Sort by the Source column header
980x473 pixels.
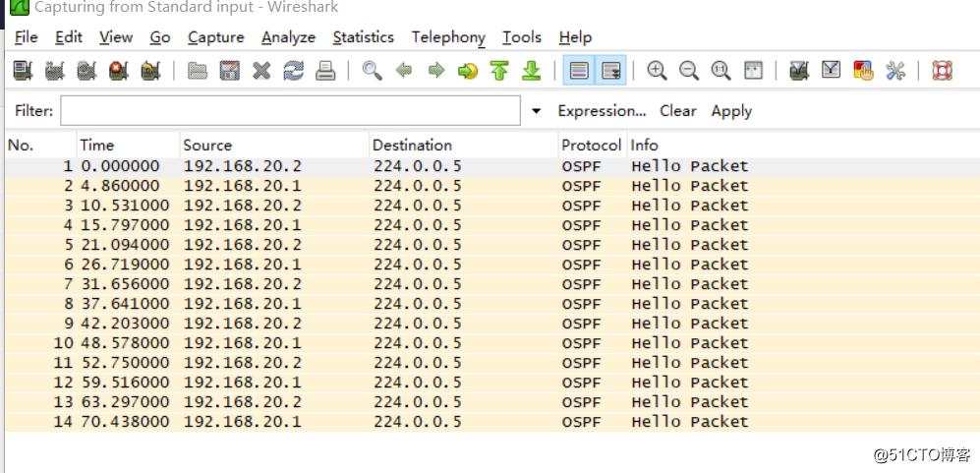pyautogui.click(x=275, y=146)
